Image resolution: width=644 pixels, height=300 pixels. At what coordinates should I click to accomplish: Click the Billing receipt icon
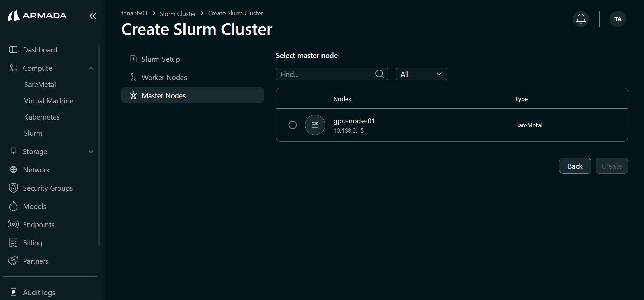(13, 243)
